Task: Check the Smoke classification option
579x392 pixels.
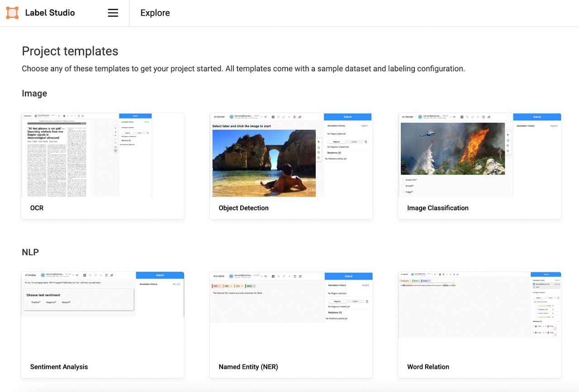Action: click(x=403, y=186)
